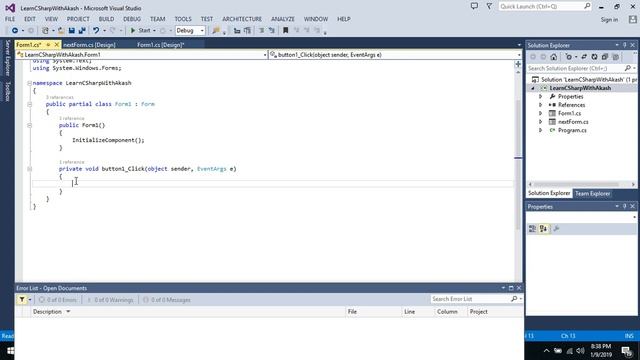Click the Windows Start button

click(11, 351)
